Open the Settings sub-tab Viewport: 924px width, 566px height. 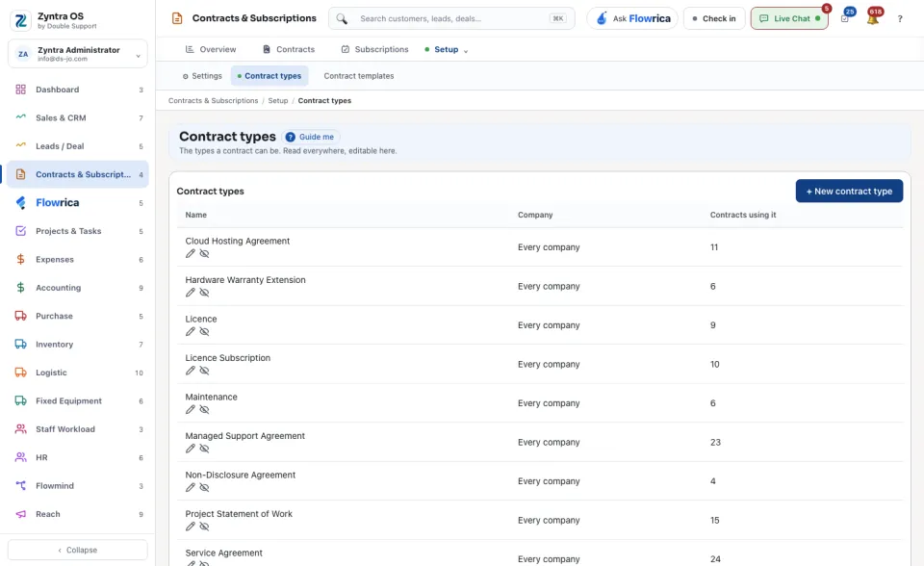click(202, 76)
